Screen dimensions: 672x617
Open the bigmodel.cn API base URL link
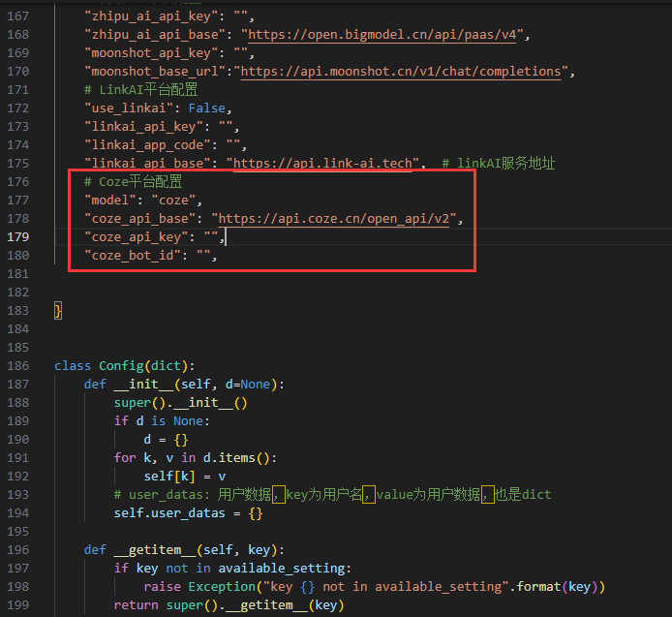(382, 34)
